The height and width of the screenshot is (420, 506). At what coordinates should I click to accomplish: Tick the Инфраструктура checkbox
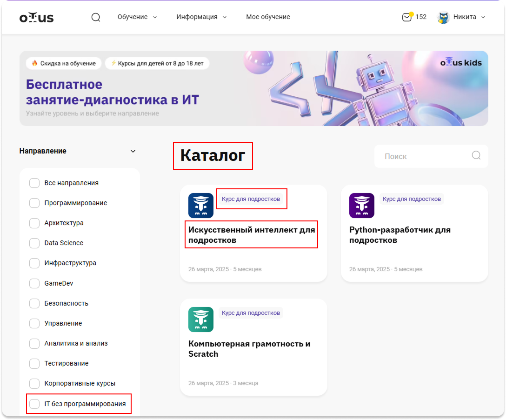[34, 263]
